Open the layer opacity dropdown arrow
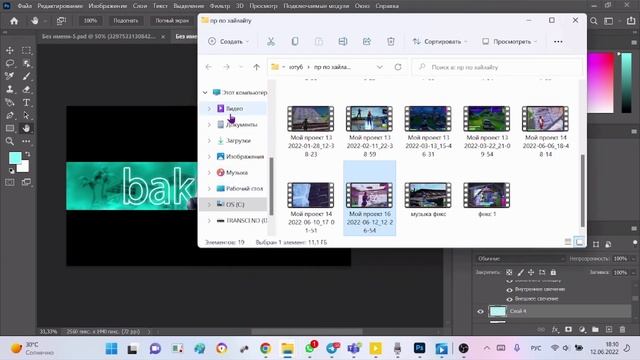Image resolution: width=640 pixels, height=360 pixels. point(633,259)
